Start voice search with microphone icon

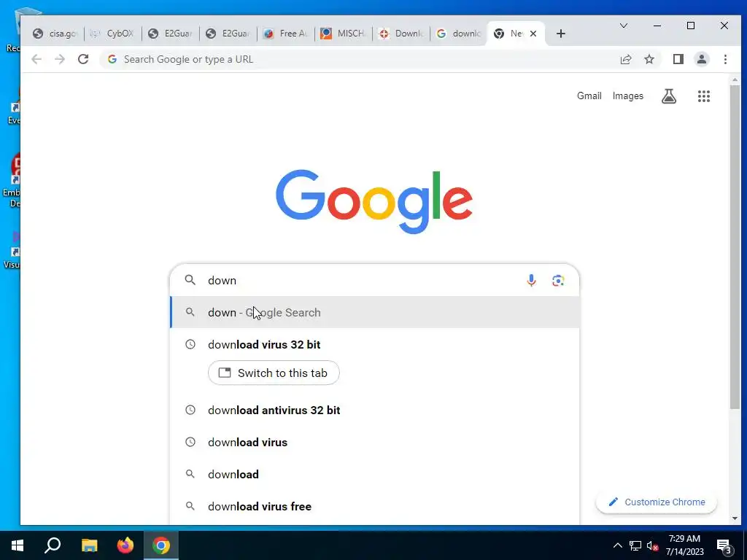point(531,281)
